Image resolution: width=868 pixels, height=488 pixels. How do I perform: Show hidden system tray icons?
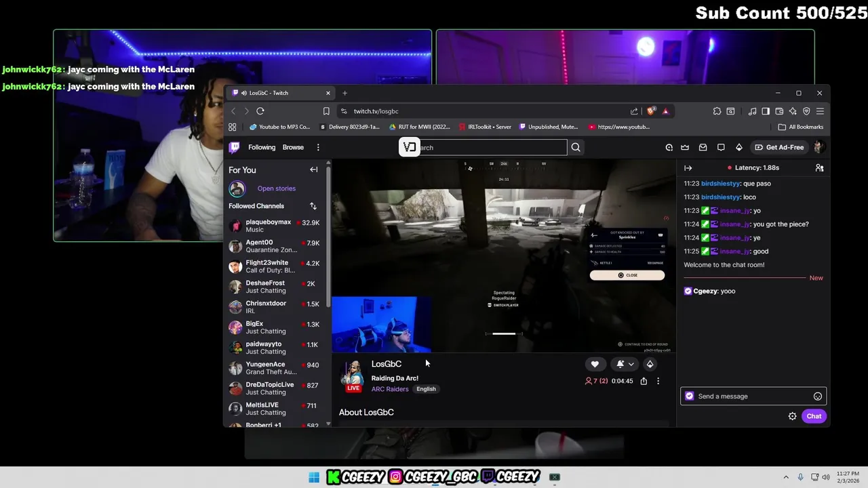pyautogui.click(x=786, y=477)
